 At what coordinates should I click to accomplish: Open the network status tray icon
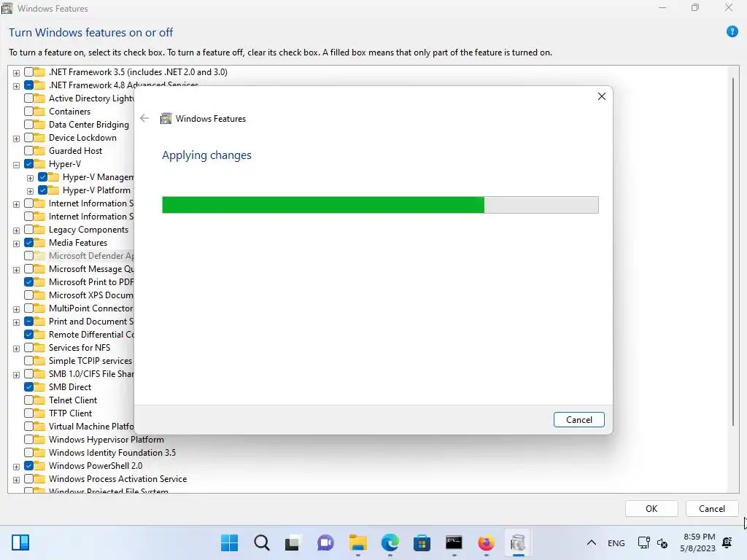click(x=643, y=542)
